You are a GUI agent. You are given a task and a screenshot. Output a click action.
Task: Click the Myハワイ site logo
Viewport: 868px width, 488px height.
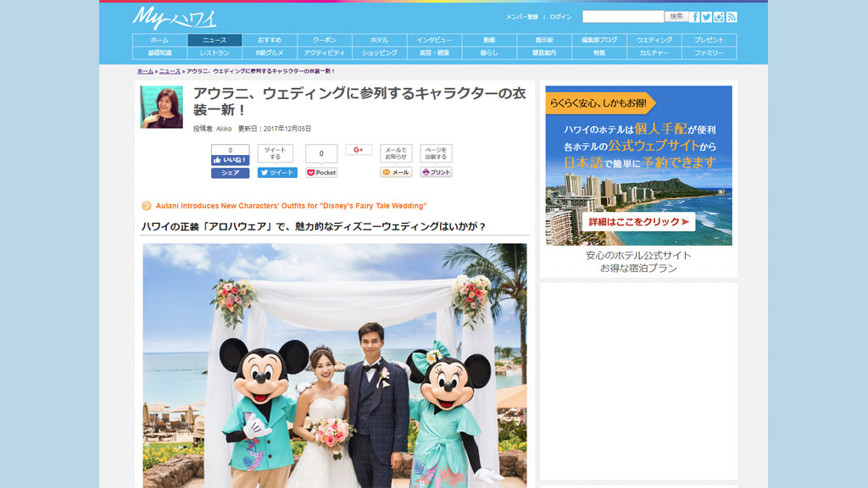click(175, 18)
